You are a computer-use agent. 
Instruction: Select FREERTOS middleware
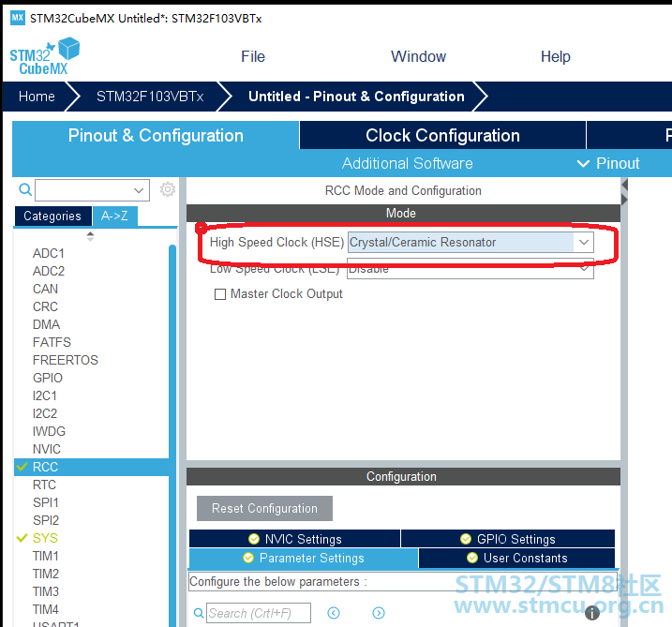point(66,360)
